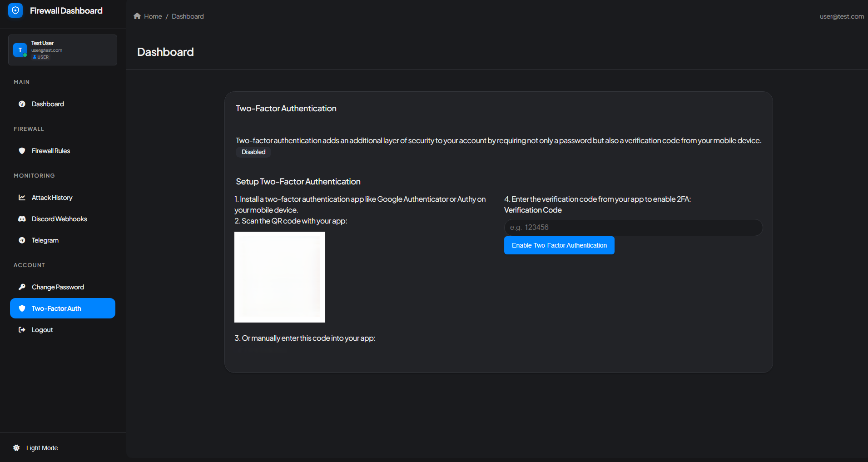Open the Change Password page
The width and height of the screenshot is (868, 462).
pos(63,287)
